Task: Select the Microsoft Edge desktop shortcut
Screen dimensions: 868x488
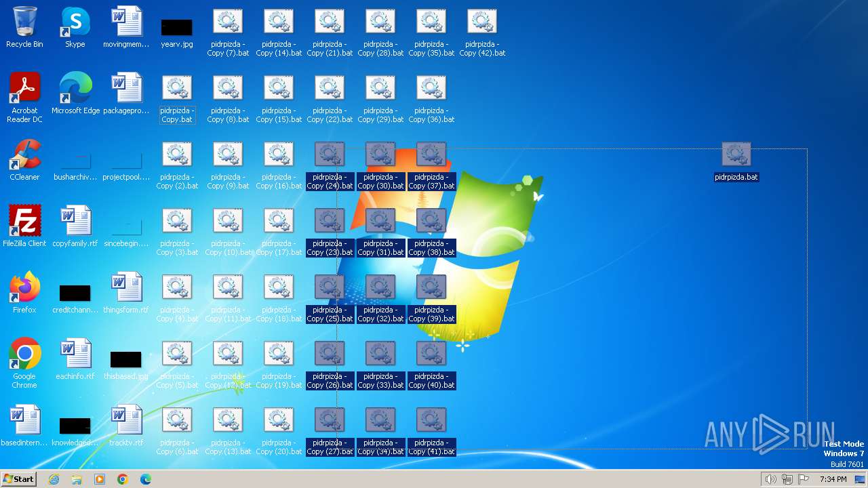Action: click(x=75, y=94)
